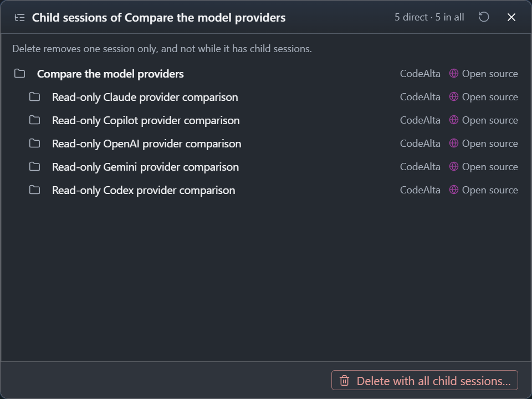Click Open source globe icon on Claude row
The image size is (532, 399).
coord(454,96)
